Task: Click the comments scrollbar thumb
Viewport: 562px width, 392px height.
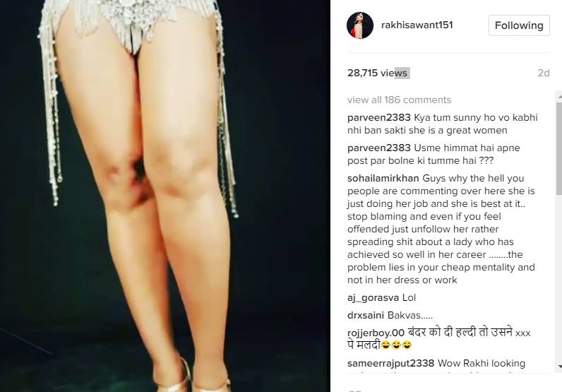Action: (x=559, y=148)
